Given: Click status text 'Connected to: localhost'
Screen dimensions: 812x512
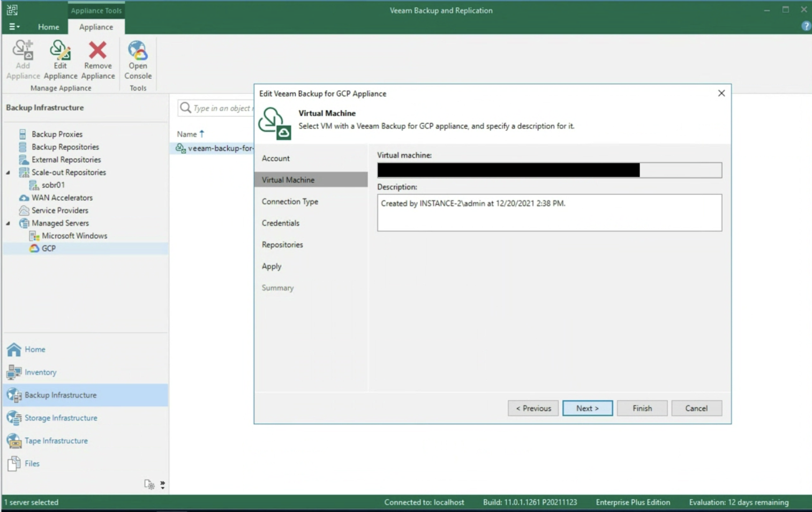Looking at the screenshot, I should pyautogui.click(x=424, y=502).
